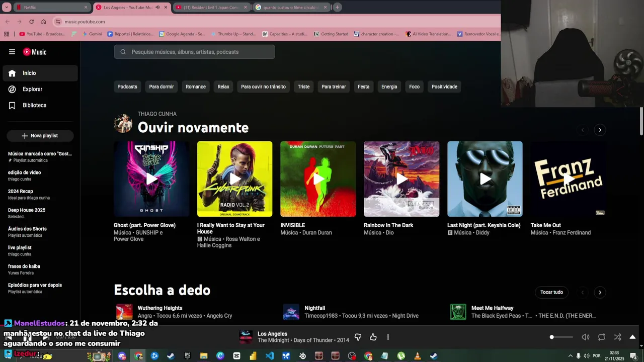Click the browser home button
The image size is (644, 362).
43,22
